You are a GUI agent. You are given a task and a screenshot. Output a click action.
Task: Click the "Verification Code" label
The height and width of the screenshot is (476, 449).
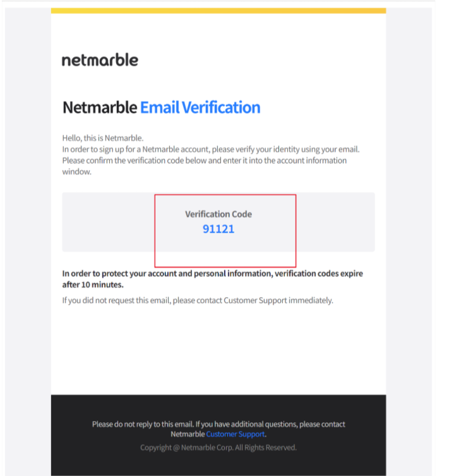[x=219, y=214]
